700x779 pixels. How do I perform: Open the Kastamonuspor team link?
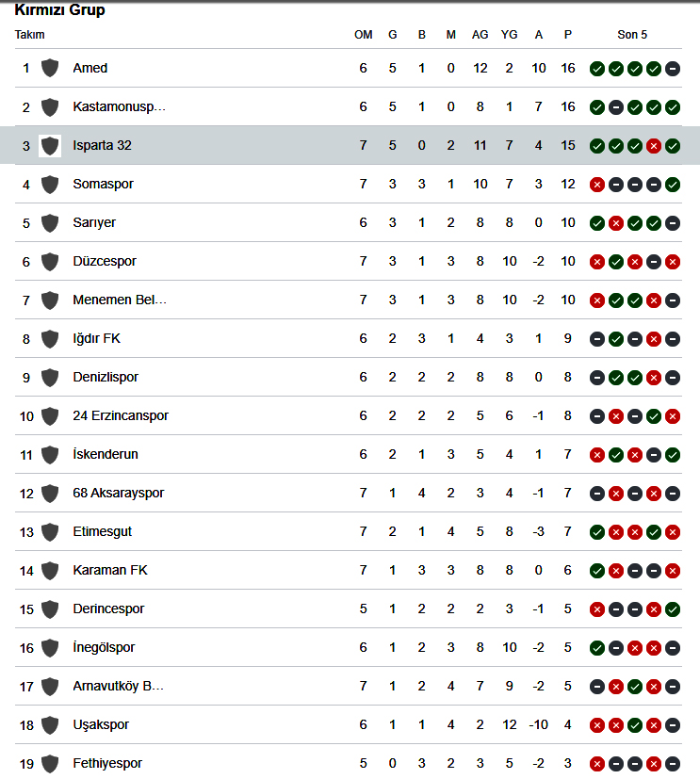click(x=120, y=106)
